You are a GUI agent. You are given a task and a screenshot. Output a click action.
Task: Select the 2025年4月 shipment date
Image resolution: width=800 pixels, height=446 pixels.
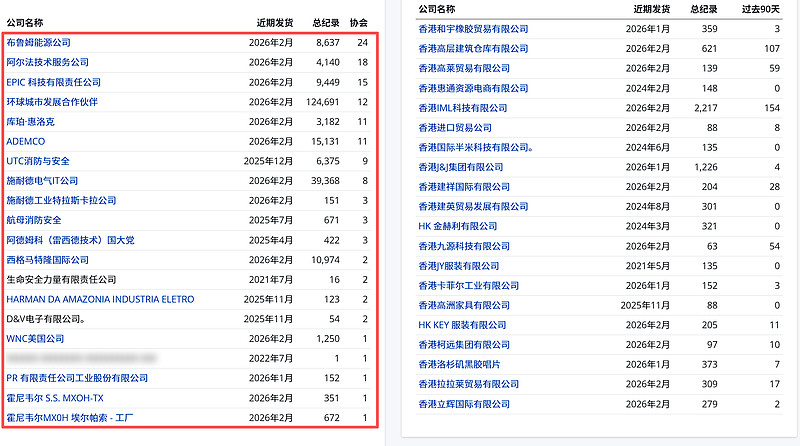pos(271,240)
